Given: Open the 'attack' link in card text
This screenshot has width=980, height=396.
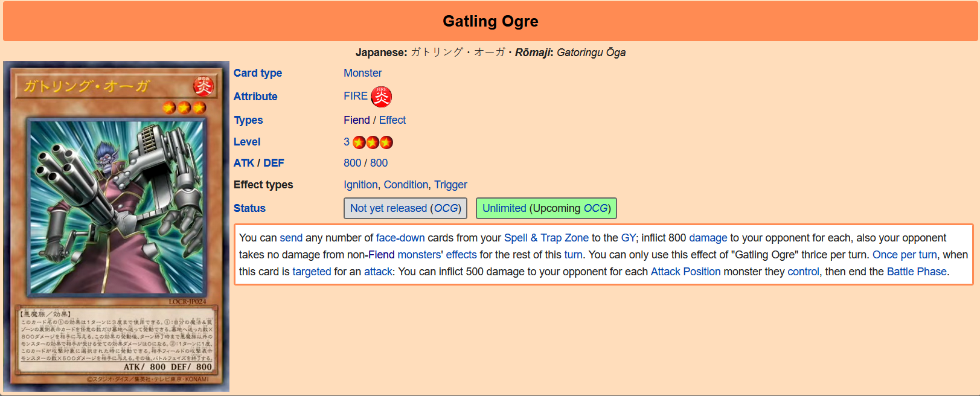Looking at the screenshot, I should tap(378, 272).
